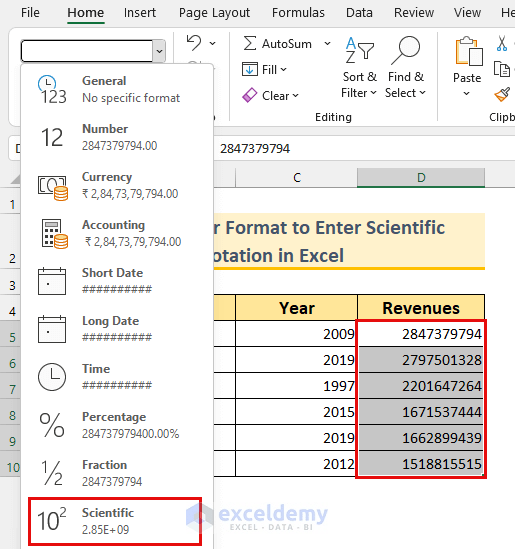The height and width of the screenshot is (549, 515).
Task: Click the Copy icon
Action: point(502,69)
